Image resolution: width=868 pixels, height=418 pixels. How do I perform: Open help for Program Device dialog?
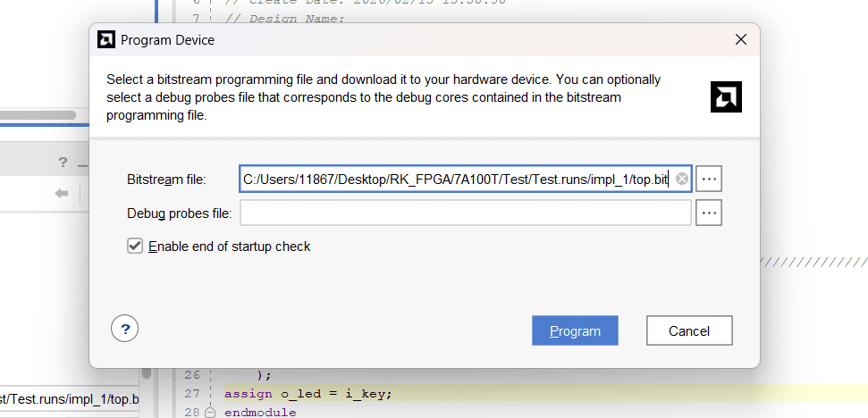pos(124,328)
